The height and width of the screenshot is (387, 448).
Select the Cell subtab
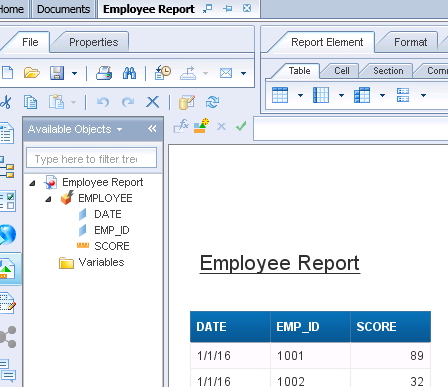342,71
